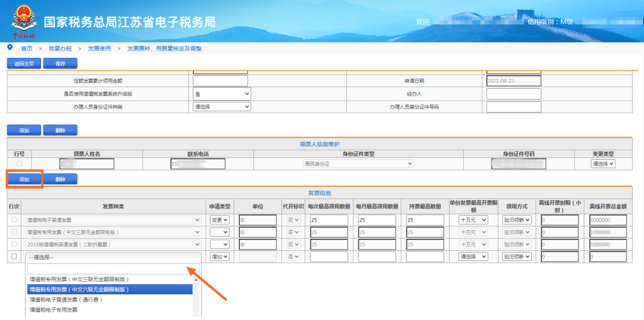
Task: Click the 经办人 input field
Action: tap(514, 94)
